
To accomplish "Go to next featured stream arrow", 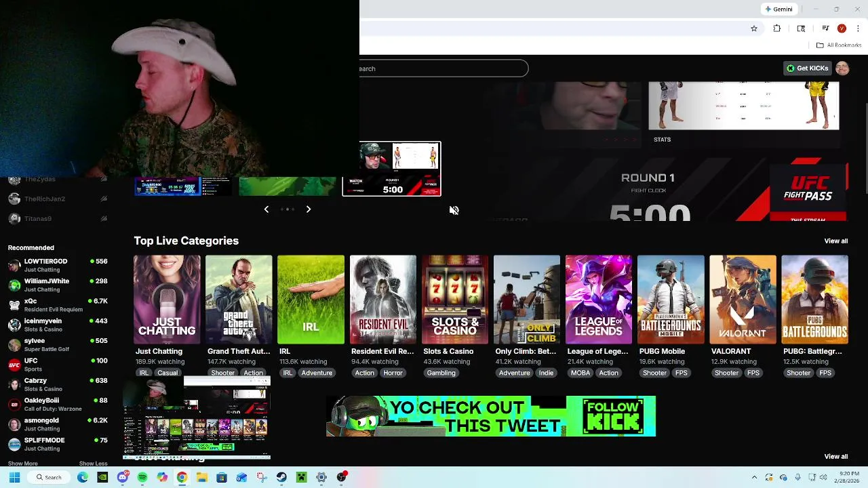I will click(309, 209).
